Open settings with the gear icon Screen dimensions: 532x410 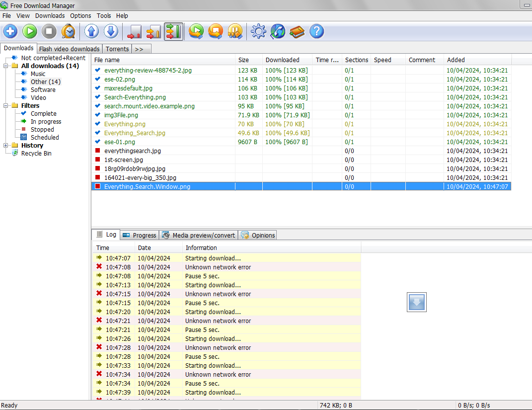[x=258, y=32]
